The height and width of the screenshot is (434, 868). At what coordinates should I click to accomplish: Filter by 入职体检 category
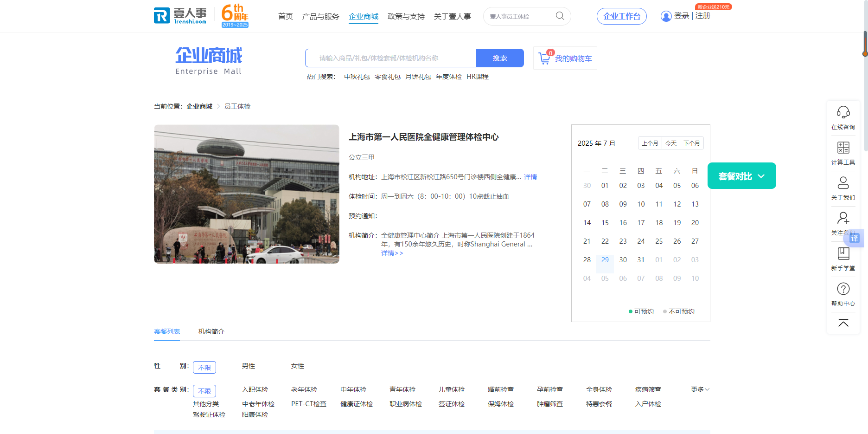[x=255, y=389]
